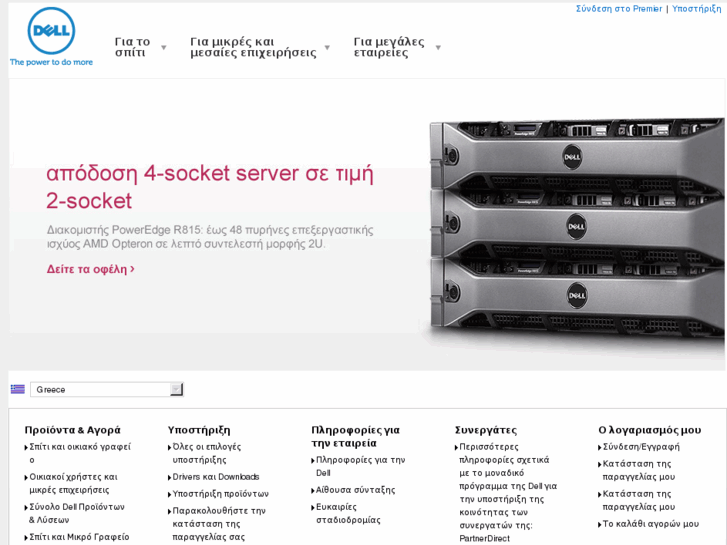Open 'Σύνδεση/Εγγραφή' link

[641, 447]
